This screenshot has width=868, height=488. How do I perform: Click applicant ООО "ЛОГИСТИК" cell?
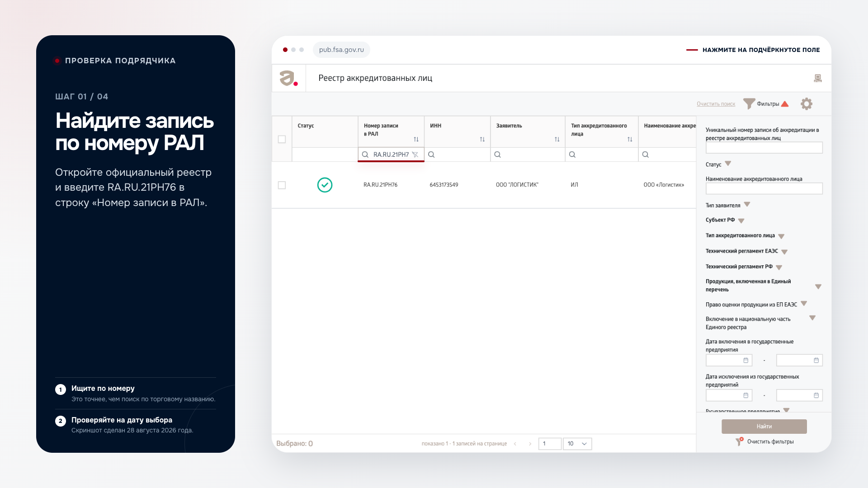click(x=517, y=185)
